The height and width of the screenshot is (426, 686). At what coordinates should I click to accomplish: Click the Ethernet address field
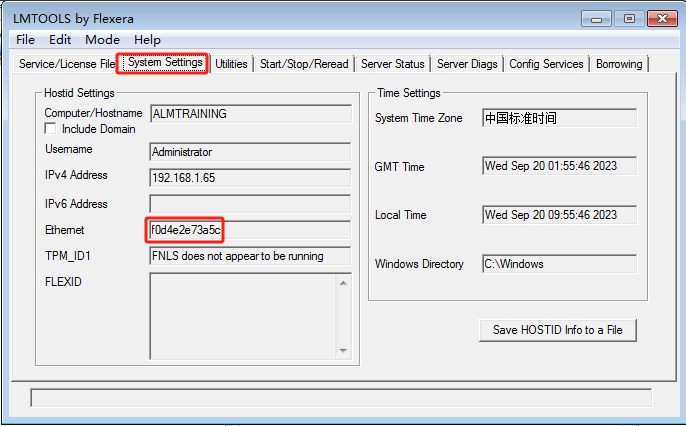(249, 230)
